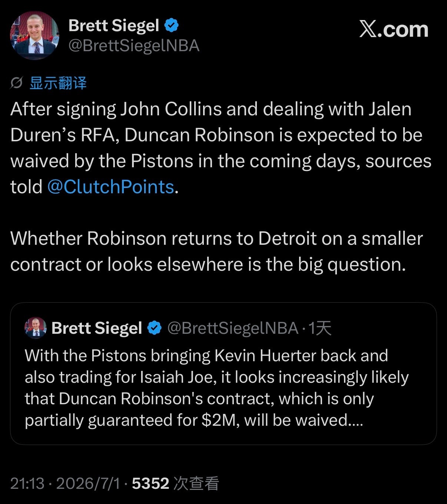Open the @BrettSiegelNBA handle in header
The height and width of the screenshot is (504, 447).
coord(134,46)
